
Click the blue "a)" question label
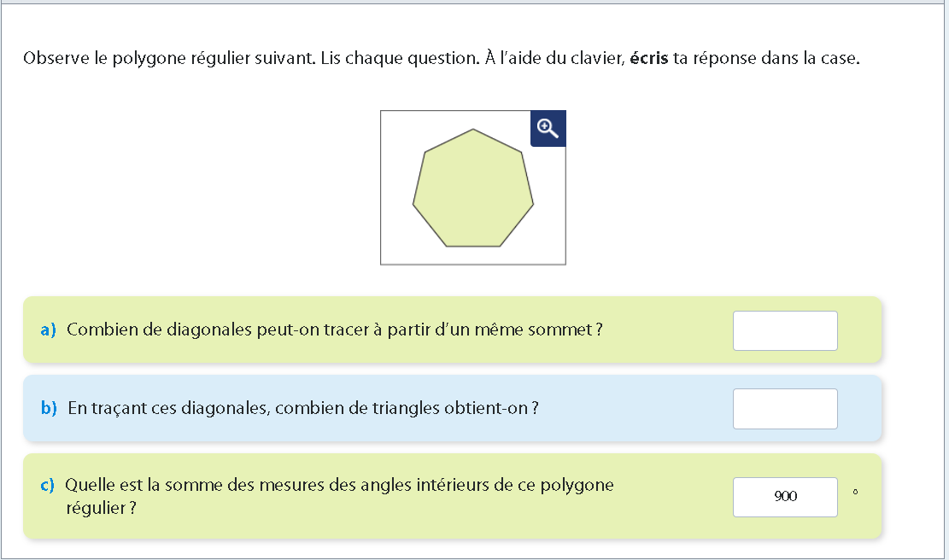(x=48, y=330)
